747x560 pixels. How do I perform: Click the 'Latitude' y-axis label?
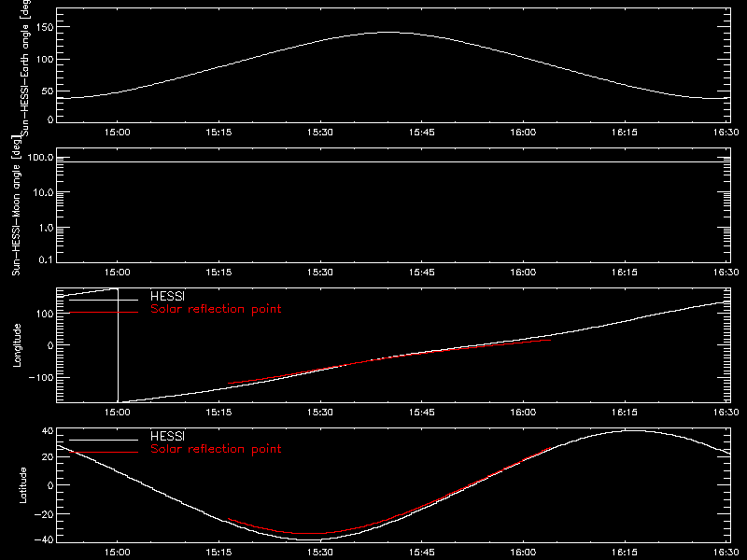[22, 485]
